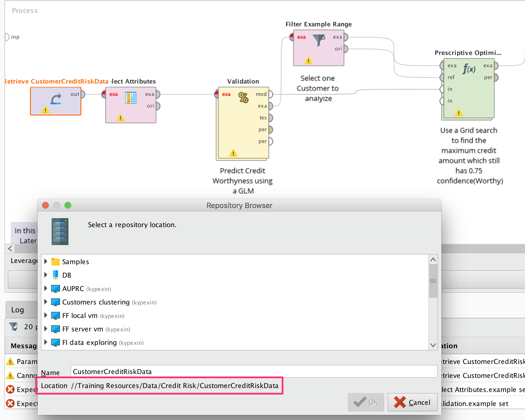Click warning triangle on Select Attributes operator
The width and height of the screenshot is (525, 420).
click(x=121, y=117)
